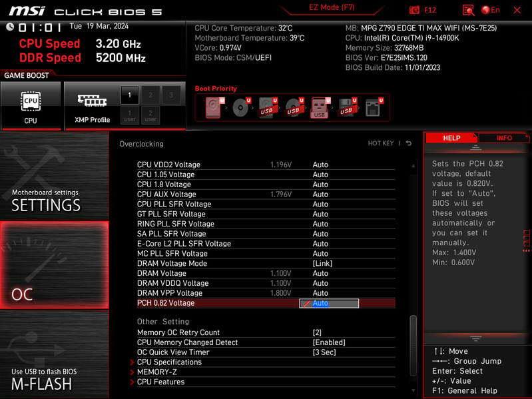The image size is (532, 399).
Task: Click the back arrow icon beside HOT KEY
Action: pyautogui.click(x=409, y=143)
